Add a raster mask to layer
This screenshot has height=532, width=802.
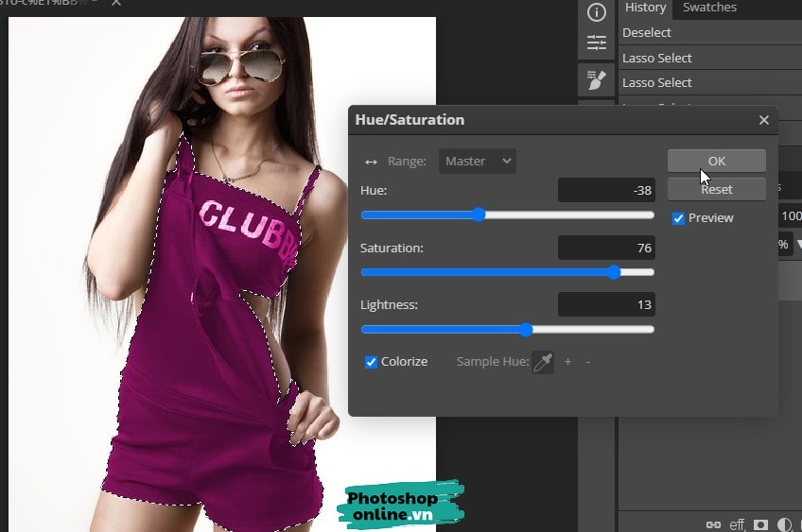point(760,524)
